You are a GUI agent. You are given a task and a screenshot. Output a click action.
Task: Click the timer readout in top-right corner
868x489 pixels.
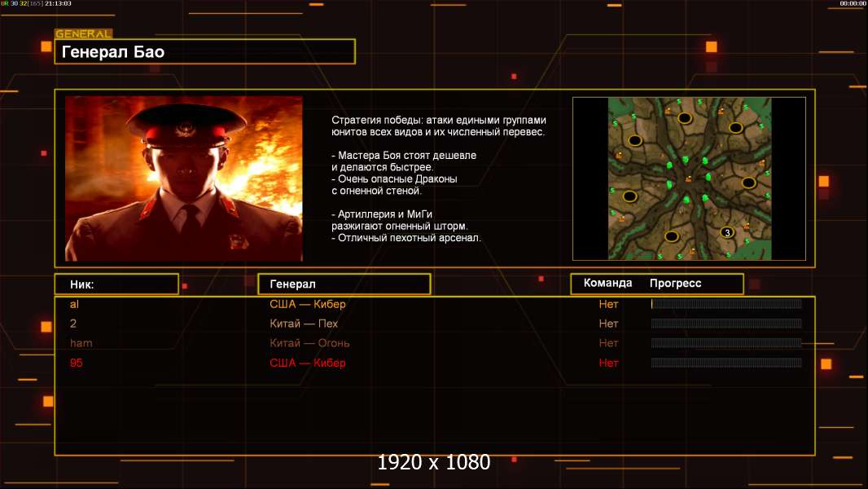point(853,3)
